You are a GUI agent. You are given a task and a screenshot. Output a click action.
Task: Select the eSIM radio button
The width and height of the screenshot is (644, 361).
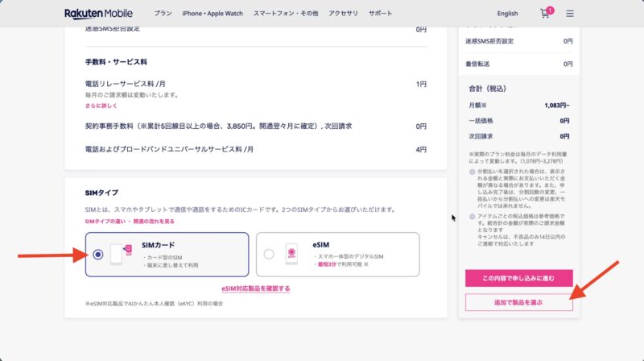point(269,254)
